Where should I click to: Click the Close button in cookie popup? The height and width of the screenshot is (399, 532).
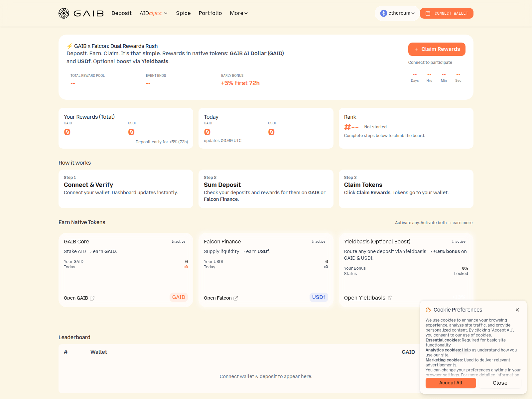pos(500,383)
